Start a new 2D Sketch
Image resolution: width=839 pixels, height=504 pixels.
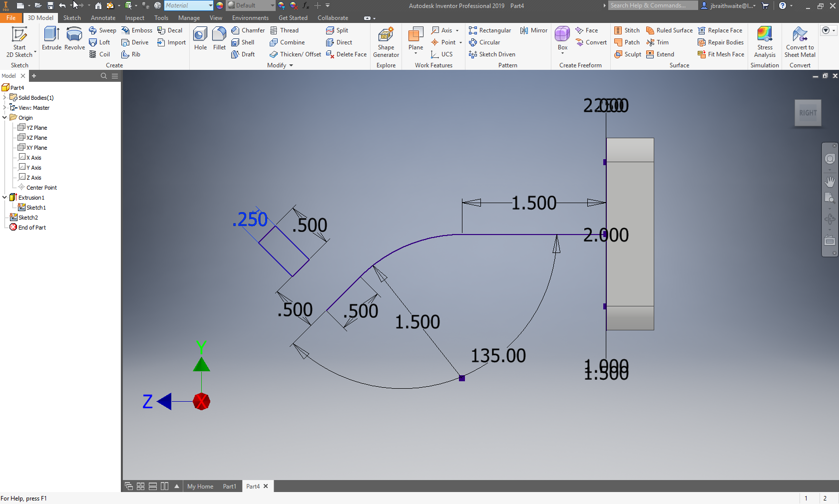tap(19, 42)
